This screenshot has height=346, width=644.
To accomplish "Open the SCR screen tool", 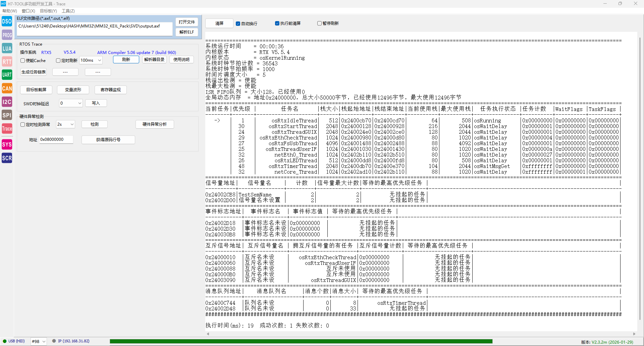I will (7, 158).
